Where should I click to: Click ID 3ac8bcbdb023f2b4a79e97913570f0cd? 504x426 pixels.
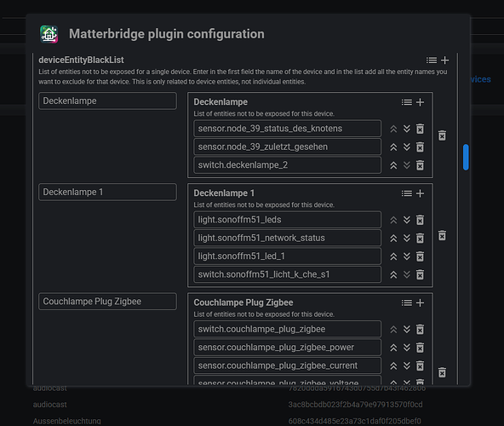click(355, 405)
